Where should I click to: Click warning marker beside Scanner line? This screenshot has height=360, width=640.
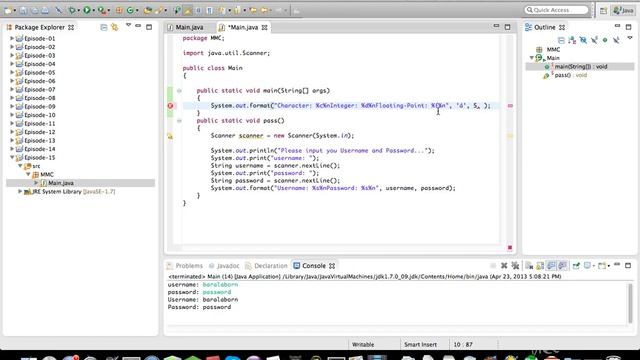170,136
